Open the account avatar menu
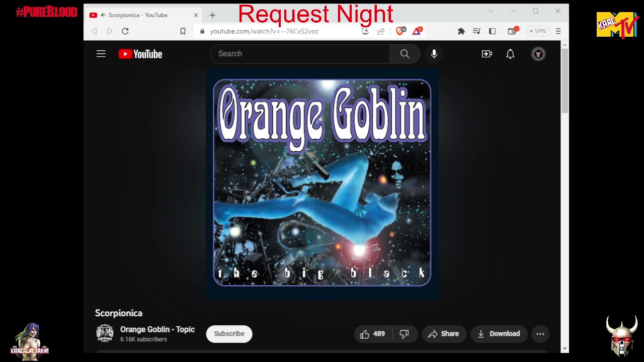Image resolution: width=644 pixels, height=362 pixels. pos(538,54)
